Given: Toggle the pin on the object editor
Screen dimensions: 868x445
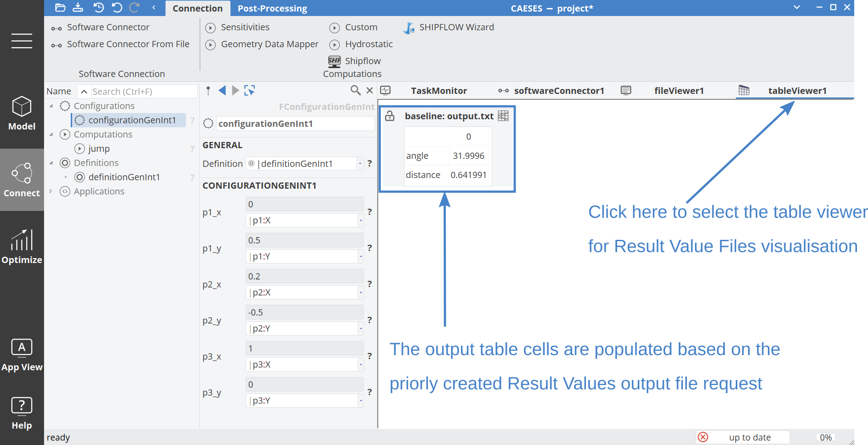Looking at the screenshot, I should coord(208,91).
